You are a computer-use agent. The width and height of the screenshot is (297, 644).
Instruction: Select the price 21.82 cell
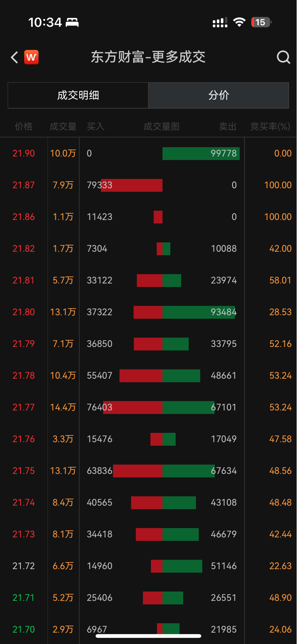click(24, 249)
